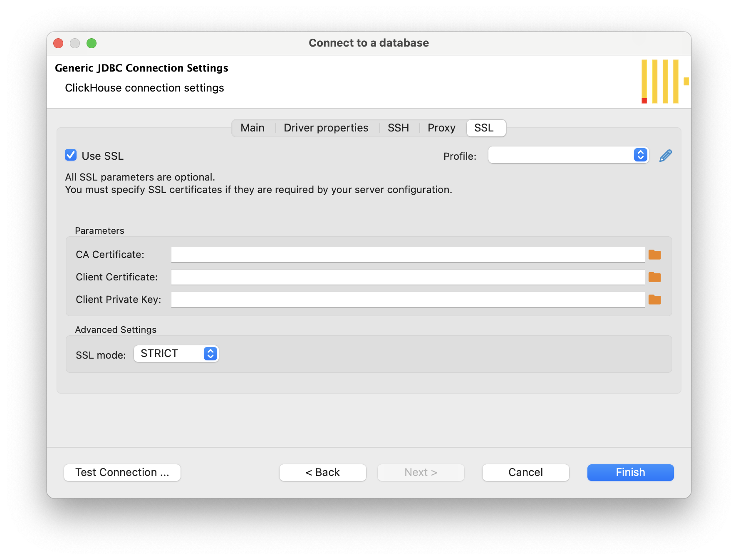738x560 pixels.
Task: Browse for Client Certificate via folder icon
Action: point(654,277)
